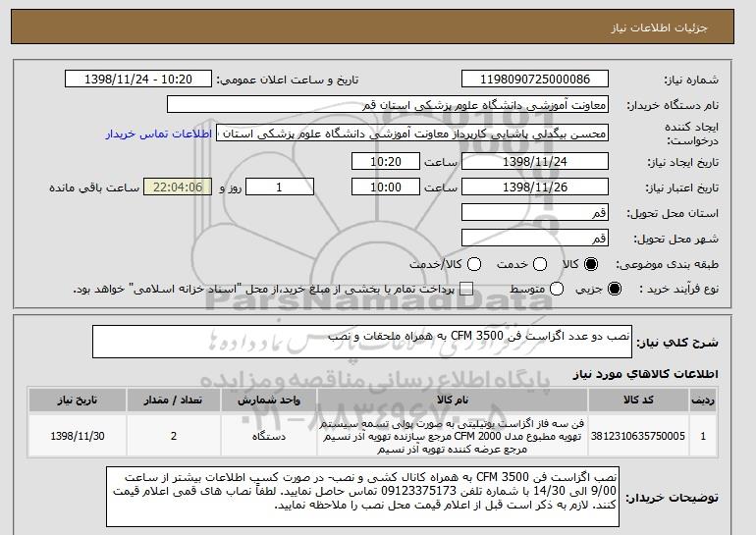Click the واحد شمارش column header
The height and width of the screenshot is (535, 756).
click(269, 401)
